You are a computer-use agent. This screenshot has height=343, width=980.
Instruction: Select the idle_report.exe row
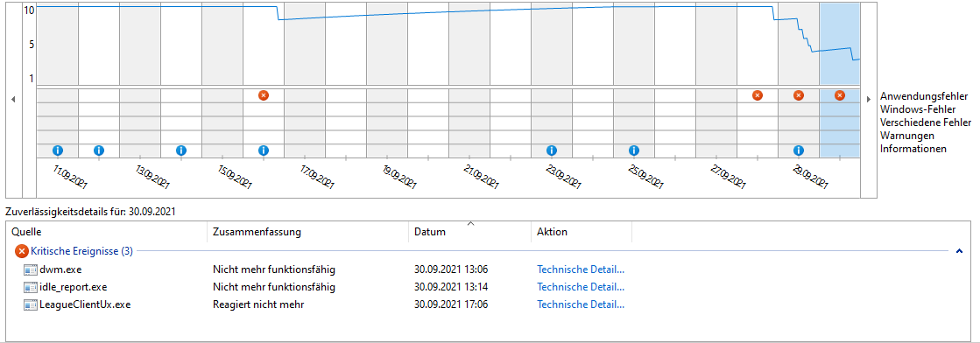click(325, 287)
